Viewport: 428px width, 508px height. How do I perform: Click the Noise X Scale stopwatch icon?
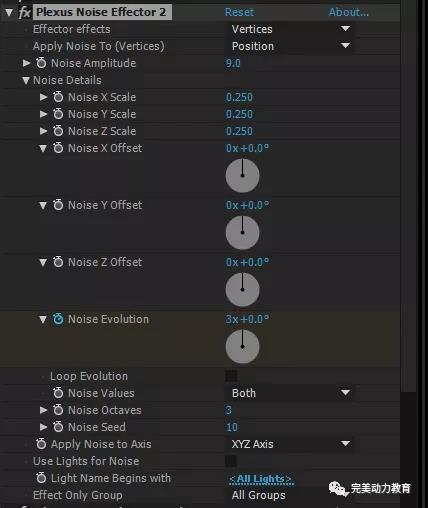click(58, 97)
